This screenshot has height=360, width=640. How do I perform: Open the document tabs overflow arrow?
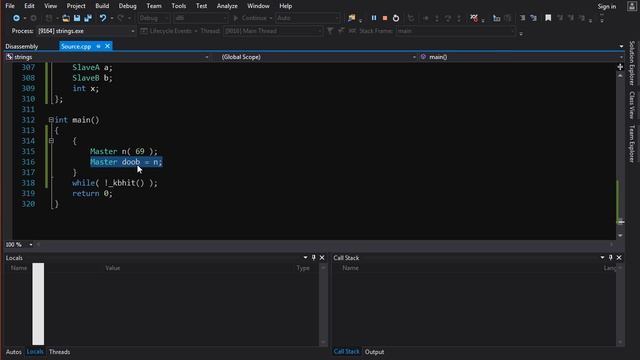(621, 47)
